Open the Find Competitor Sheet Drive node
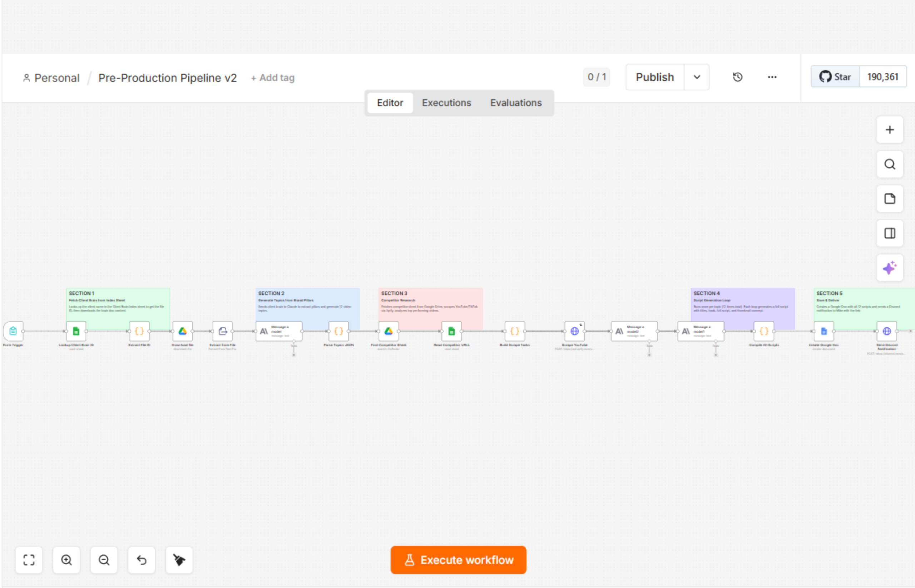The image size is (915, 588). pos(389,331)
